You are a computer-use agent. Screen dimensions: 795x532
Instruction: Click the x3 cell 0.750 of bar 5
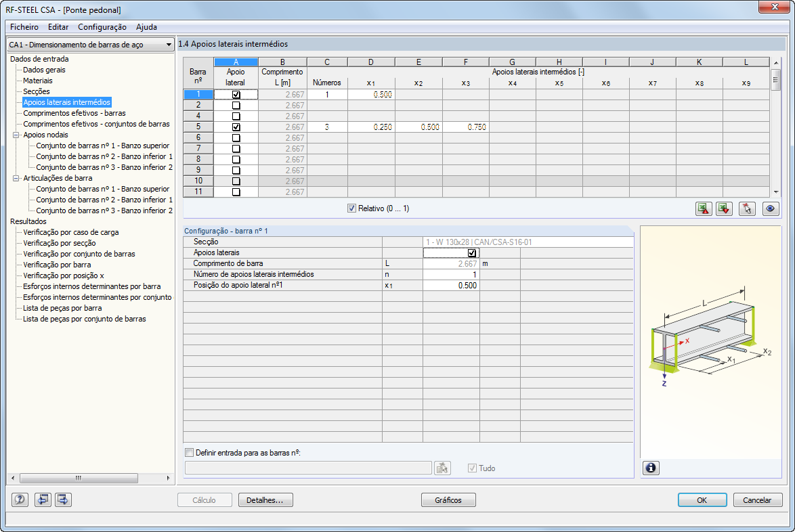point(465,127)
